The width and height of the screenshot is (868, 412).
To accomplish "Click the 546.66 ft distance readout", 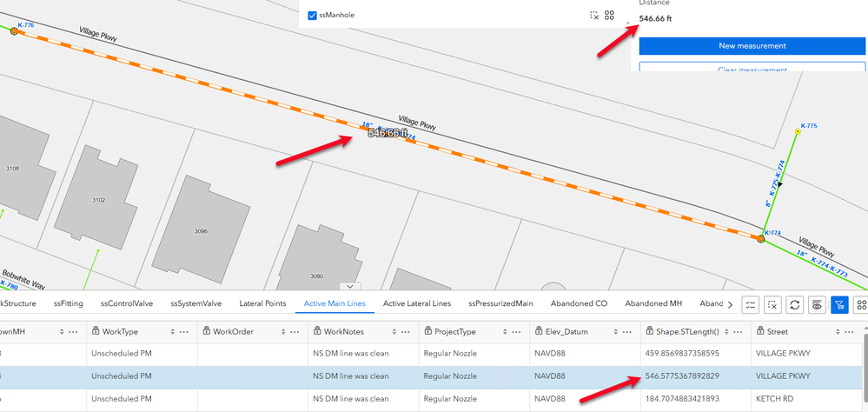I will click(655, 18).
